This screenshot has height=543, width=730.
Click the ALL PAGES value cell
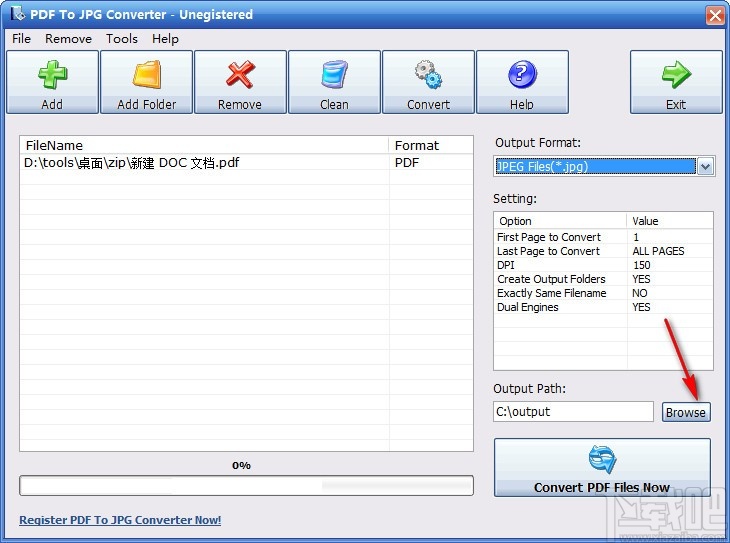[658, 251]
